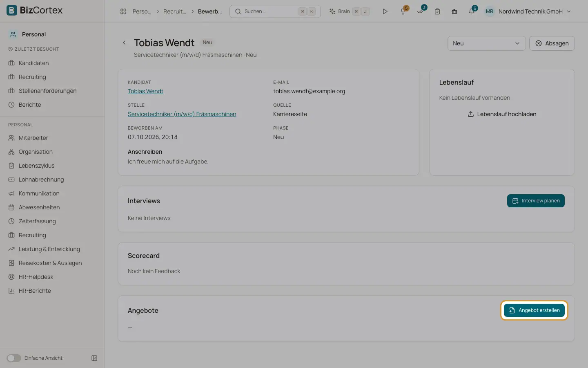Open the Tobias Wendt candidate link

pos(145,91)
